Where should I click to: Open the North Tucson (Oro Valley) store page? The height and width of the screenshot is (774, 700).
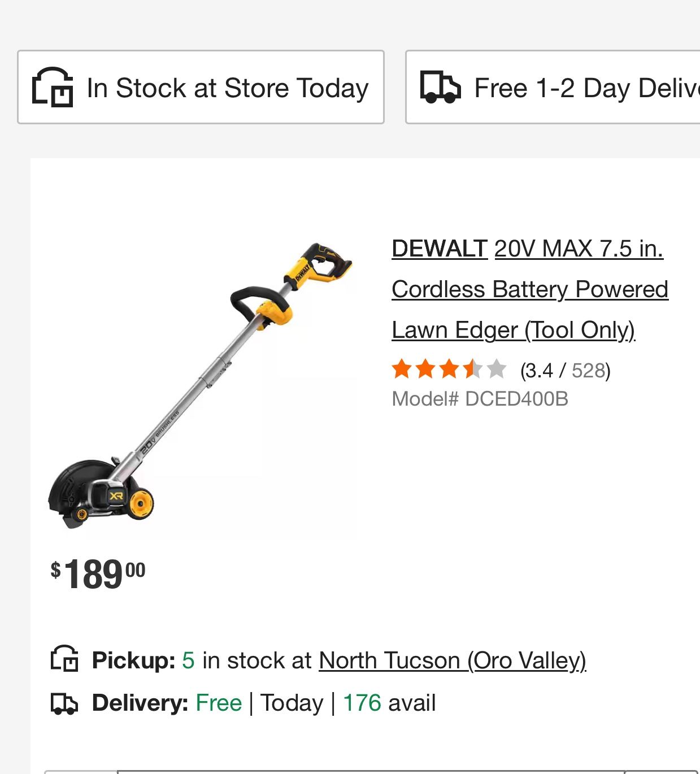453,660
